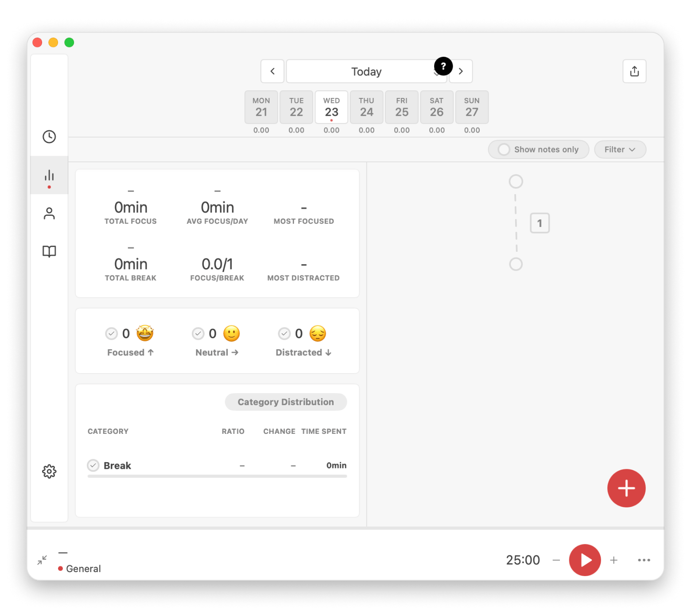Open the timer clock view in sidebar
The image size is (691, 616).
tap(49, 136)
